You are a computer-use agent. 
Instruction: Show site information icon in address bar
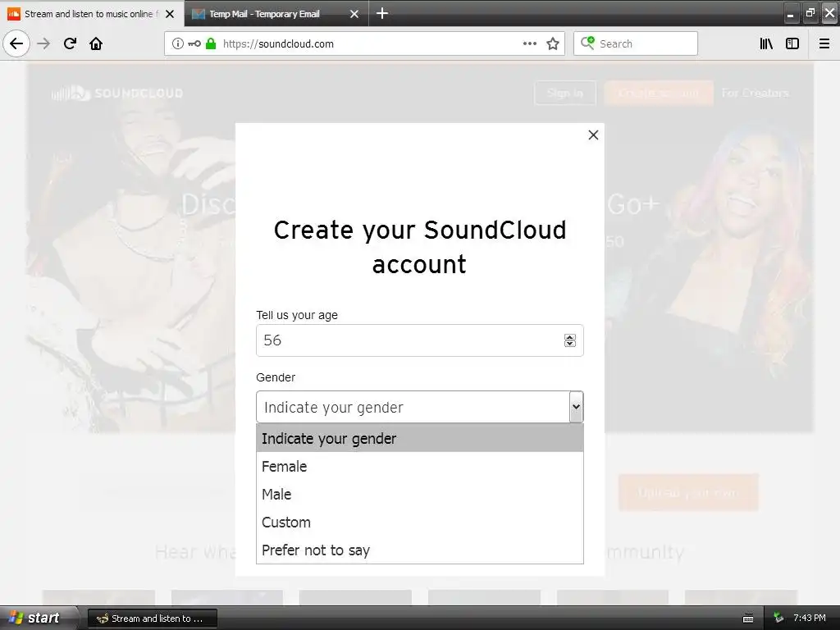click(x=178, y=43)
